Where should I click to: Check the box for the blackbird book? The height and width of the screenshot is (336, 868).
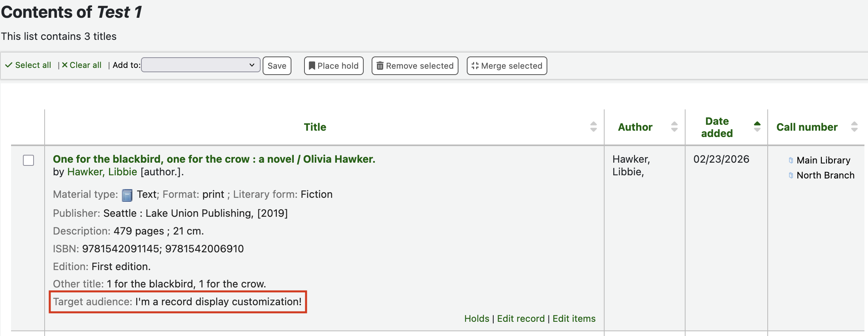pyautogui.click(x=28, y=160)
